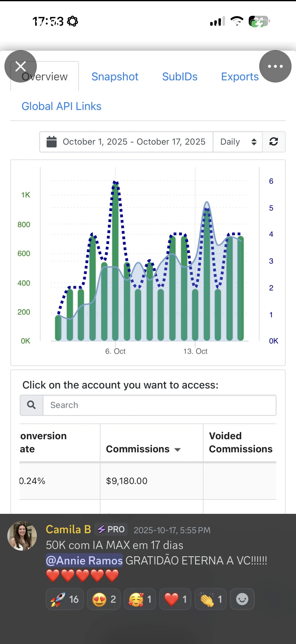Close the image preview with X icon

point(20,66)
